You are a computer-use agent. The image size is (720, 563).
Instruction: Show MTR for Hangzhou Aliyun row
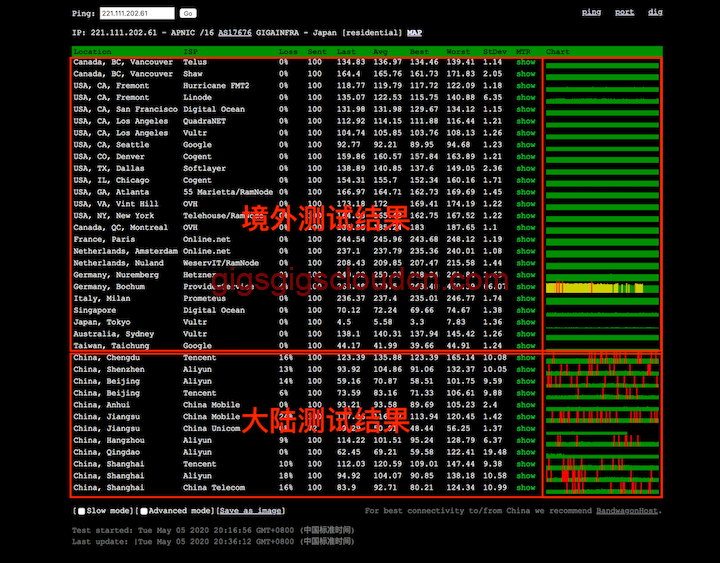[x=525, y=441]
